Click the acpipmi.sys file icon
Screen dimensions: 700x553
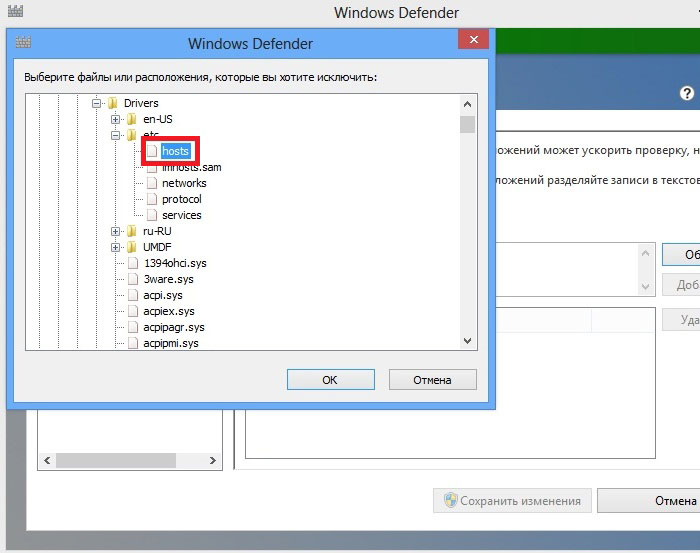tap(133, 343)
